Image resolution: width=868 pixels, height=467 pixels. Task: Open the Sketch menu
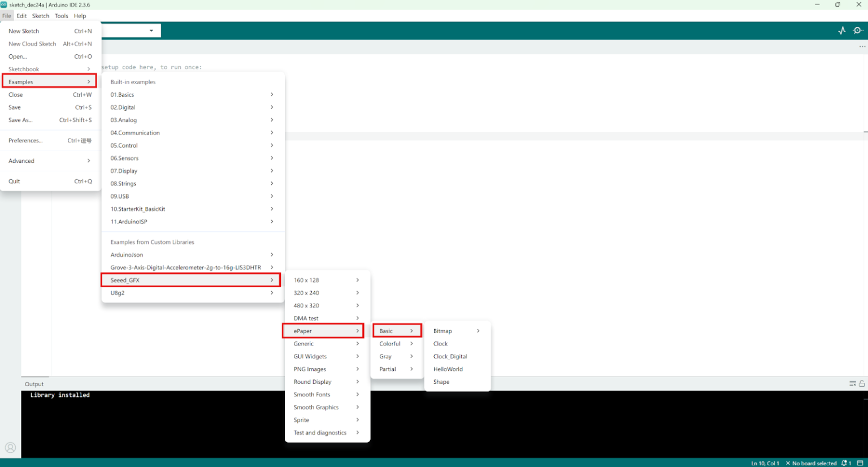click(x=41, y=16)
